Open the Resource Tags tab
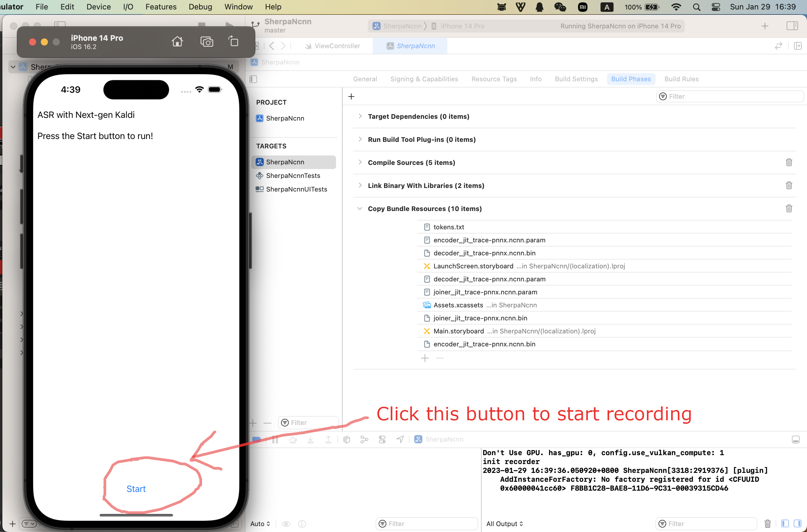Image resolution: width=807 pixels, height=532 pixels. [x=494, y=79]
